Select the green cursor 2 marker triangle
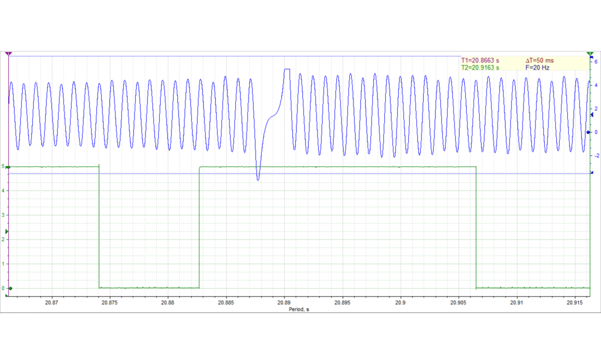 click(x=590, y=54)
